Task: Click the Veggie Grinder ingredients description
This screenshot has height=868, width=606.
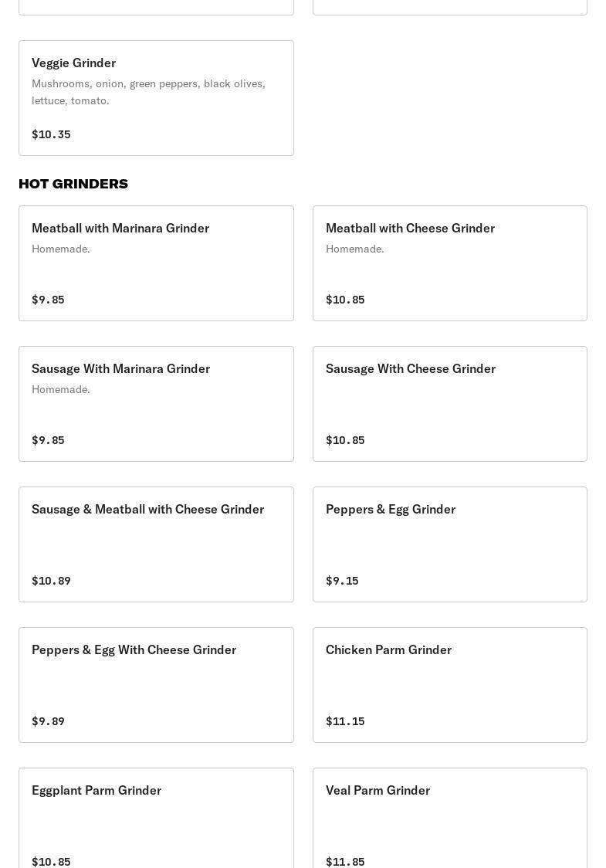Action: 148,92
